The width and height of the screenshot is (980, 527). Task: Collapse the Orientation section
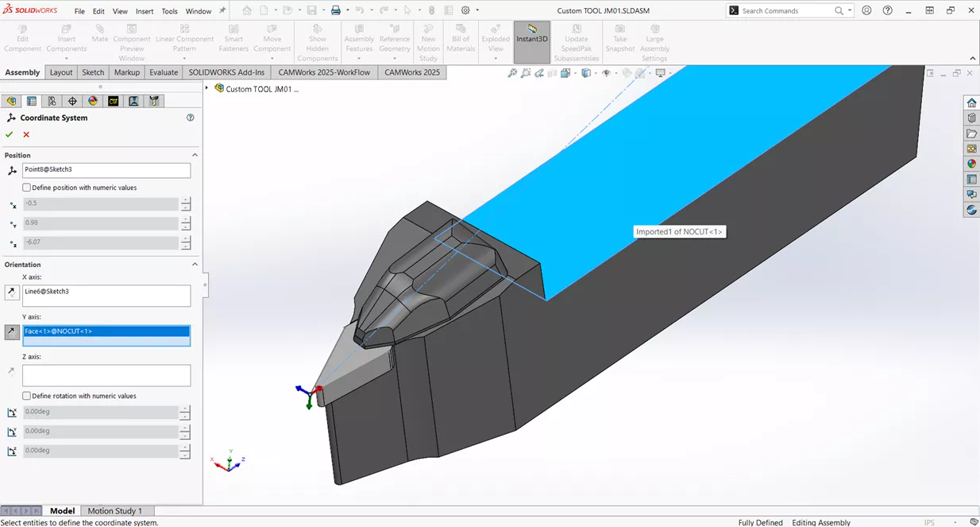tap(195, 264)
